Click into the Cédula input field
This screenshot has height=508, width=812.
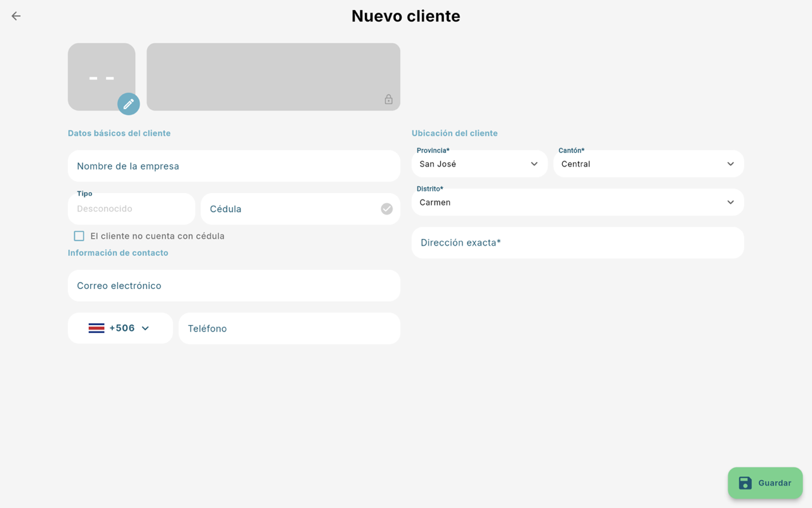(301, 209)
